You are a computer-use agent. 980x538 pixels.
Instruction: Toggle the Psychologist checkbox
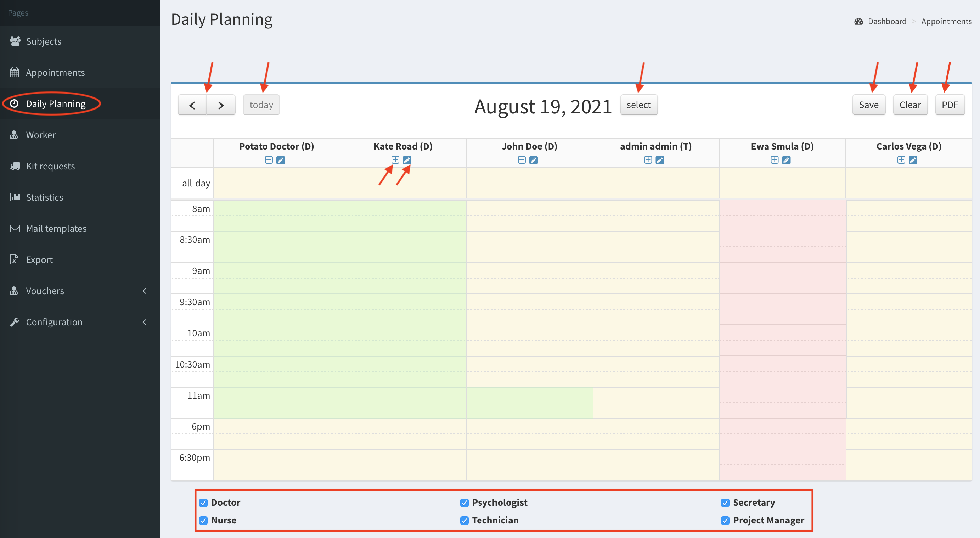pyautogui.click(x=464, y=503)
